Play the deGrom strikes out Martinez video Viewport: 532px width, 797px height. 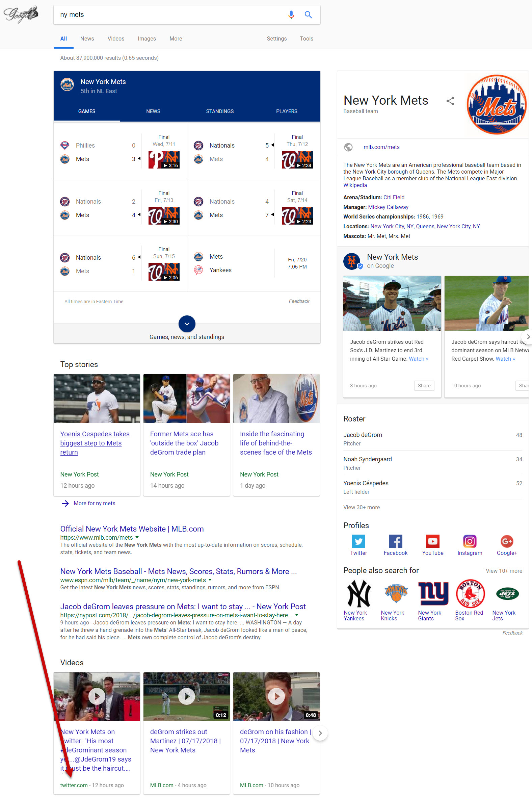pos(187,696)
